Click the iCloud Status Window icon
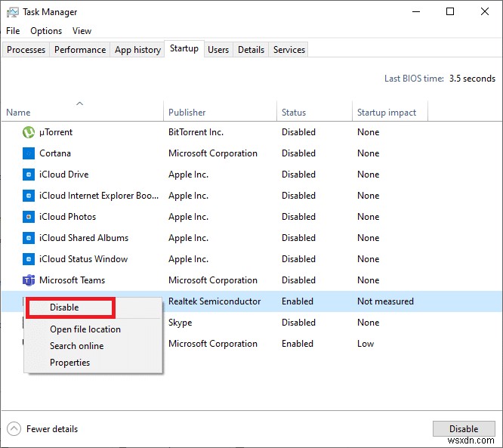 pos(29,259)
